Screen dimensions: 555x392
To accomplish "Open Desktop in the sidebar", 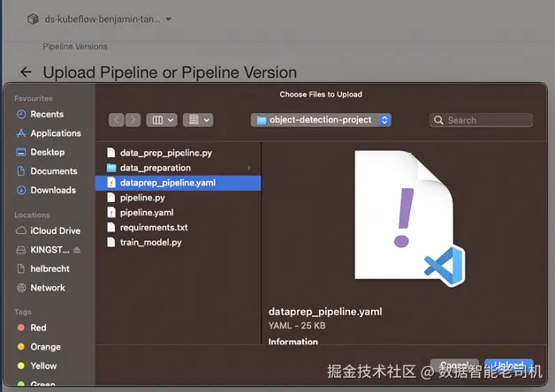I will [41, 153].
